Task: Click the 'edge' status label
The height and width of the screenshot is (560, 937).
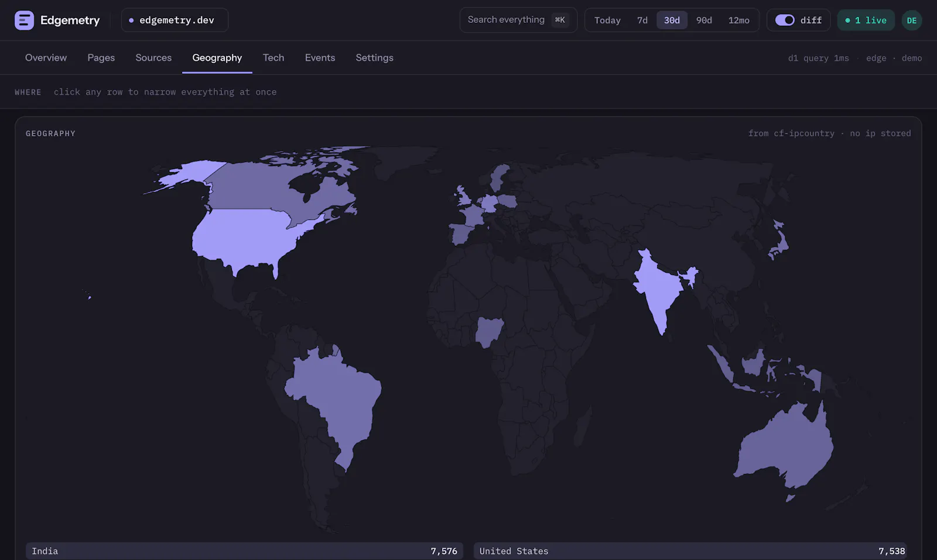Action: [x=876, y=58]
